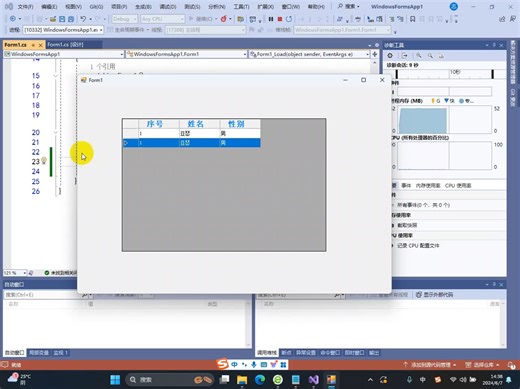Viewport: 520px width, 389px height.
Task: Click the Live Share icon
Action: point(502,19)
